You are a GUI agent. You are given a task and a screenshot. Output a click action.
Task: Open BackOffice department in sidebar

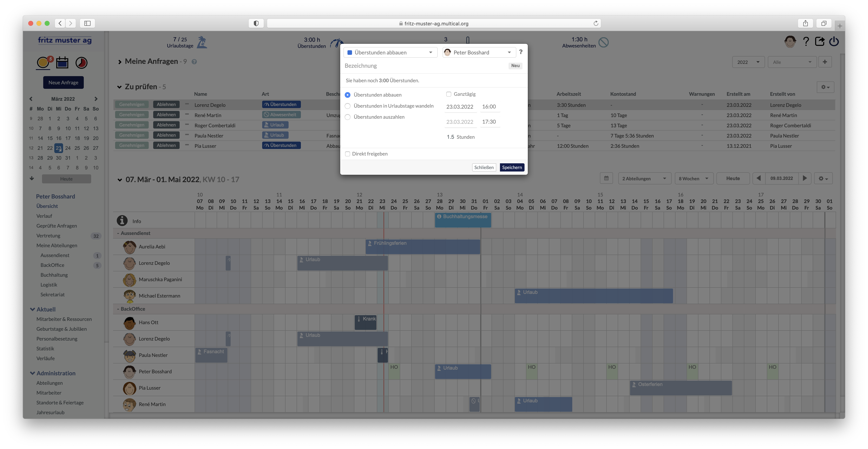click(x=52, y=265)
